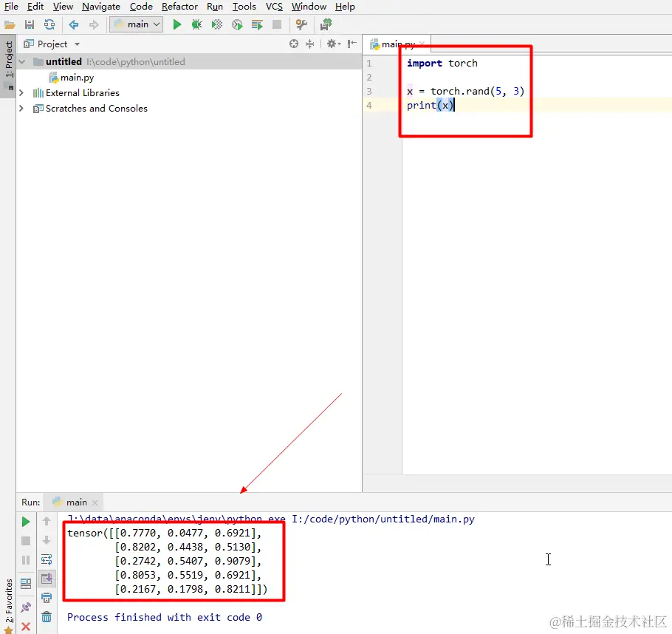Open the I:/code/python/untitled/main.py console link
The height and width of the screenshot is (634, 672).
tap(383, 519)
